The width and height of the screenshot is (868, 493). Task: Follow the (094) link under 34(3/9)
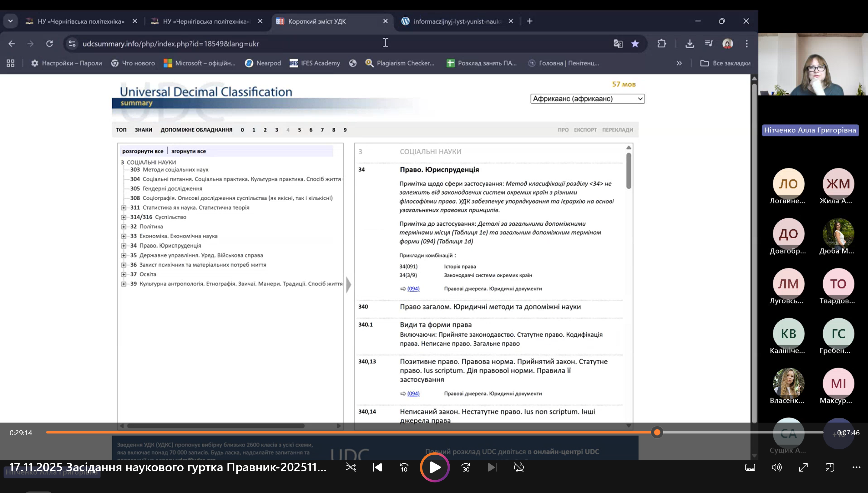[413, 289]
